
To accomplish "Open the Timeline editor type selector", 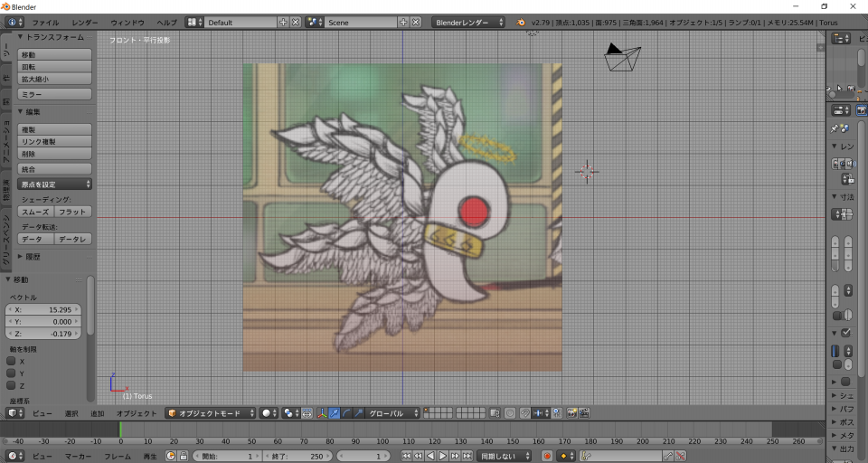I will (15, 456).
